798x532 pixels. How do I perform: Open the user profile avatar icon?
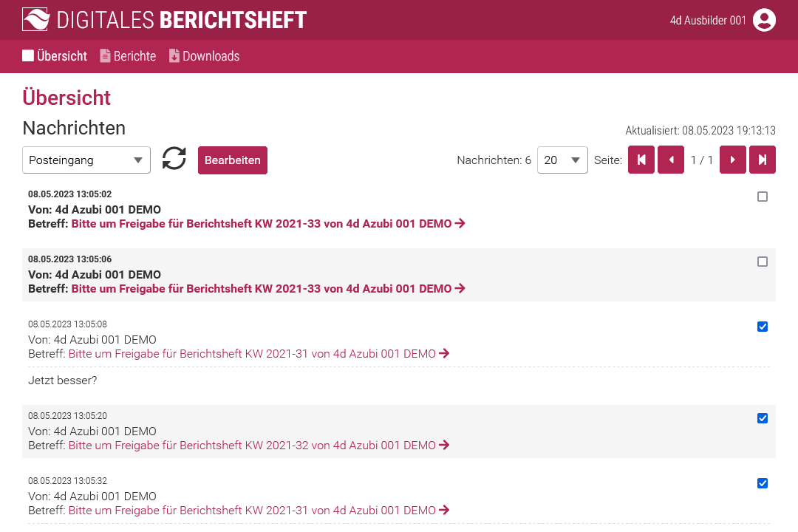(764, 20)
